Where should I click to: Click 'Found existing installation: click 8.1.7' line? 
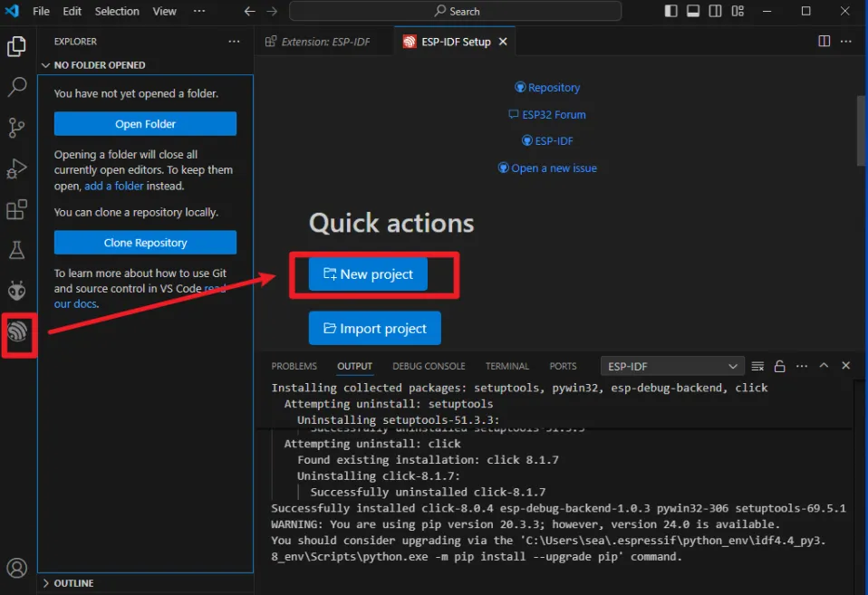pyautogui.click(x=428, y=460)
